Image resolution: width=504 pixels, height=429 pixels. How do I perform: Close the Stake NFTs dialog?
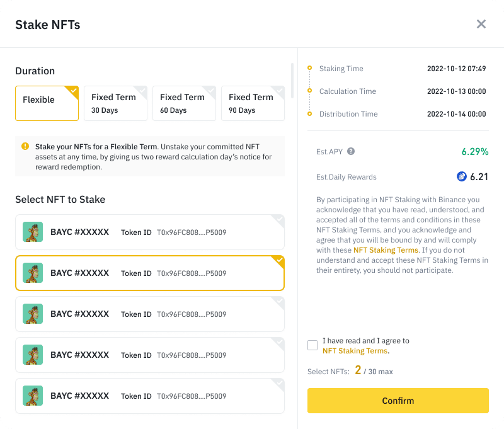pos(481,24)
